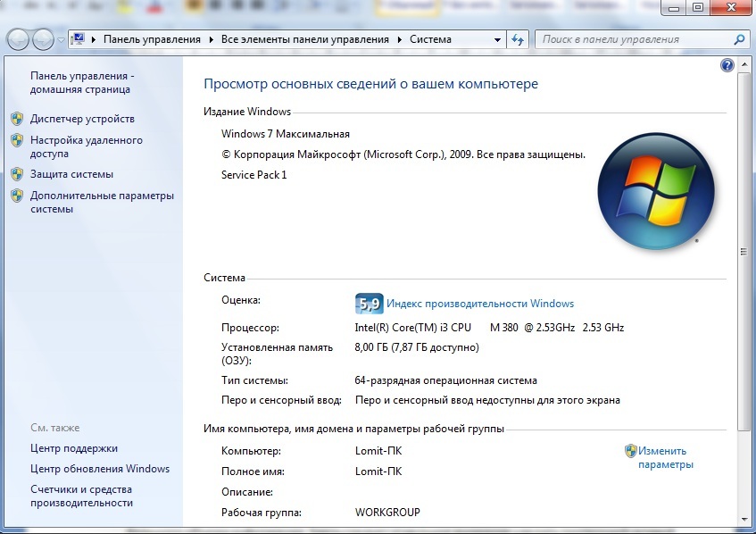Image resolution: width=756 pixels, height=534 pixels.
Task: Open help via the blue question mark icon
Action: pyautogui.click(x=727, y=66)
